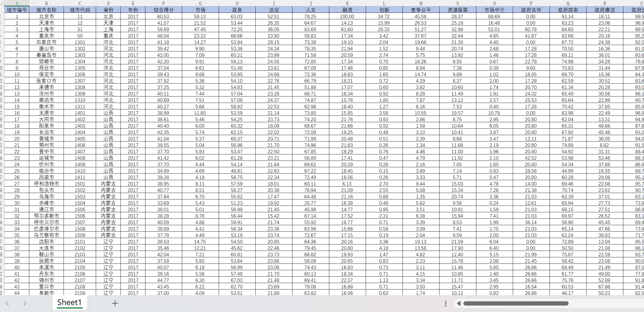Switch to the Sheet1 tab
Screen dimensions: 644x312
(69, 303)
